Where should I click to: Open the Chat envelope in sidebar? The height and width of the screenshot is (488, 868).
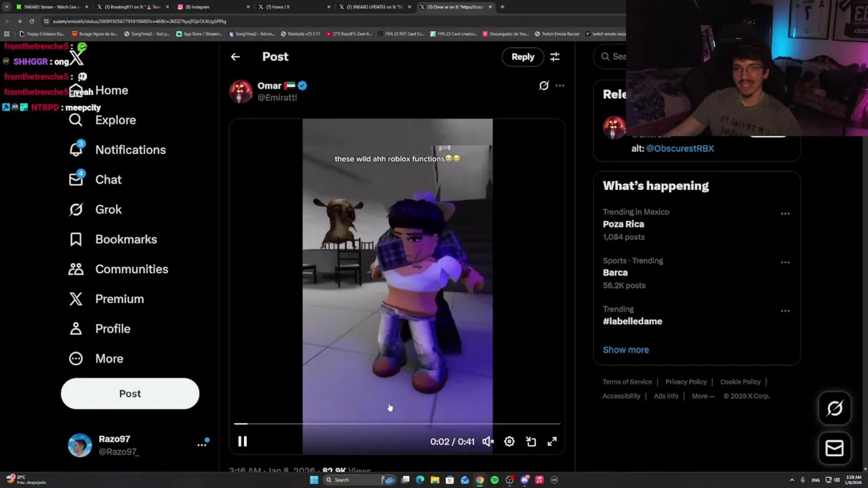click(x=95, y=180)
